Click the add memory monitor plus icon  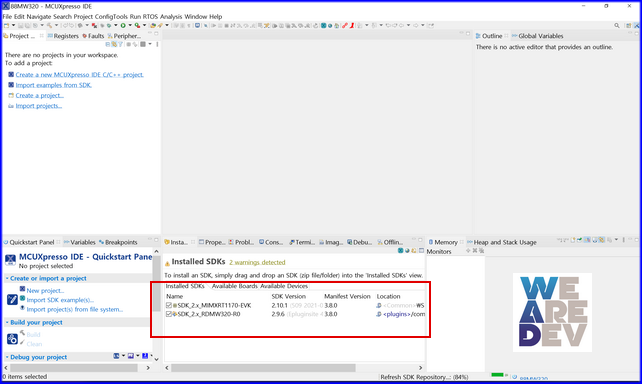(x=468, y=251)
